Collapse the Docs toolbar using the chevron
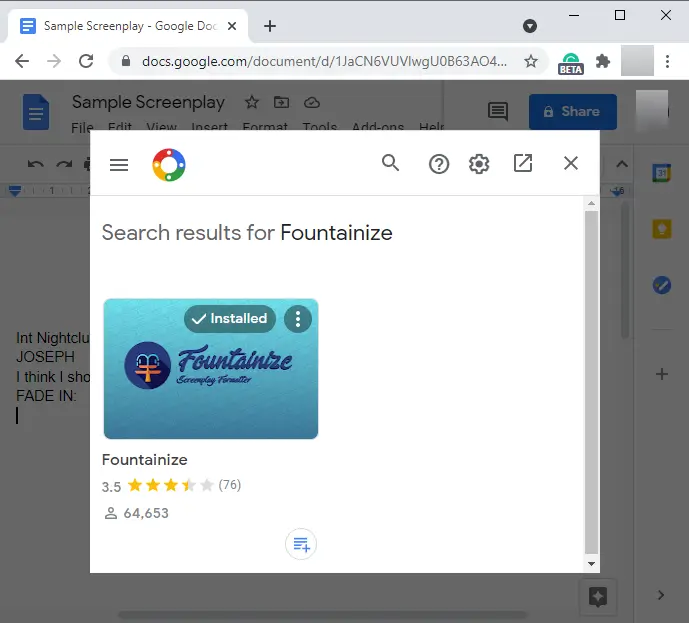The height and width of the screenshot is (623, 689). 621,164
